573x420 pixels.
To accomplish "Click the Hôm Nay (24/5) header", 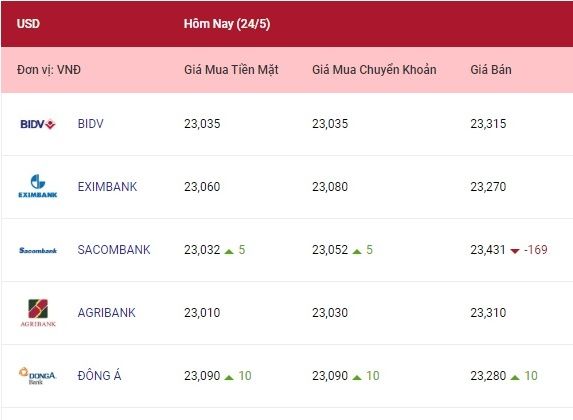I will 227,24.
